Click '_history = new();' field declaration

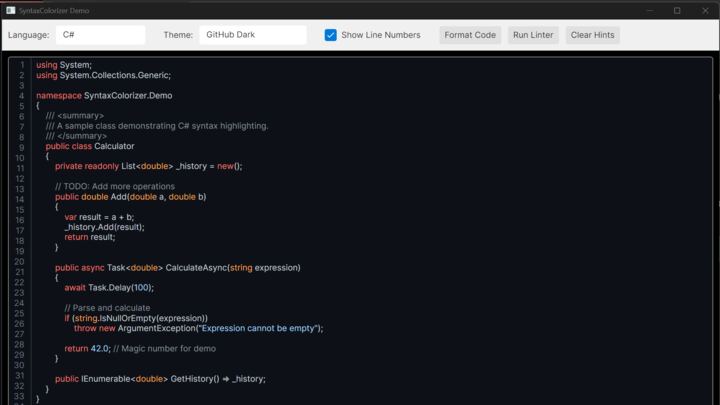[209, 166]
